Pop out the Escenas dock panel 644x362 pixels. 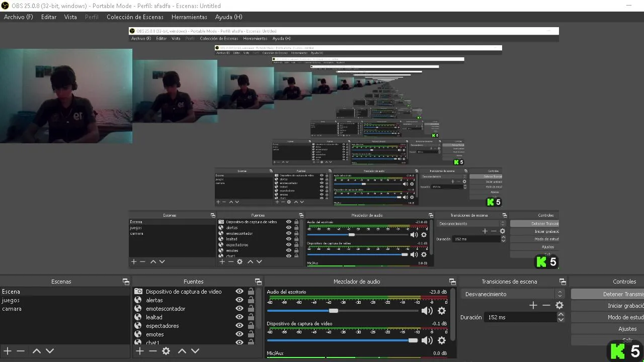tap(126, 282)
